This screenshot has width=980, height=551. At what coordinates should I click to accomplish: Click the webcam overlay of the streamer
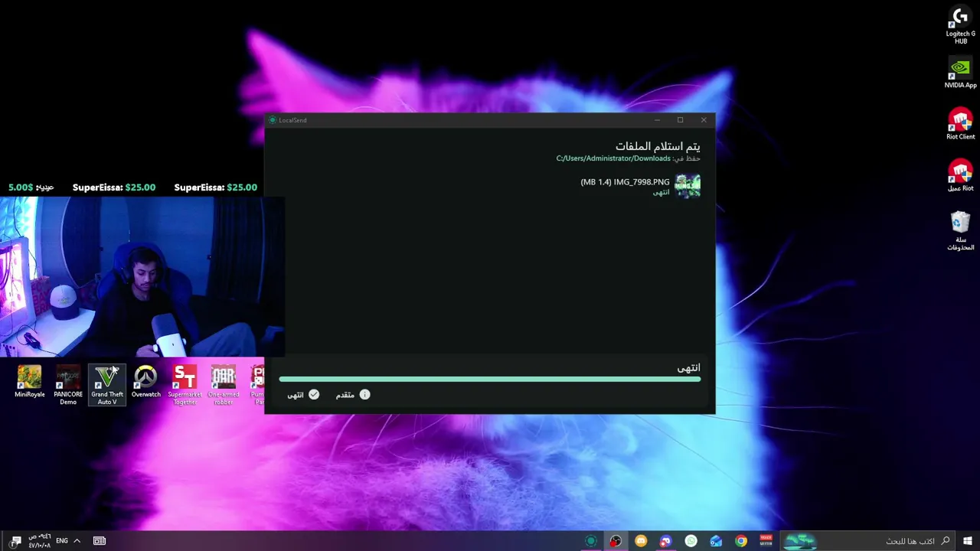pos(142,277)
